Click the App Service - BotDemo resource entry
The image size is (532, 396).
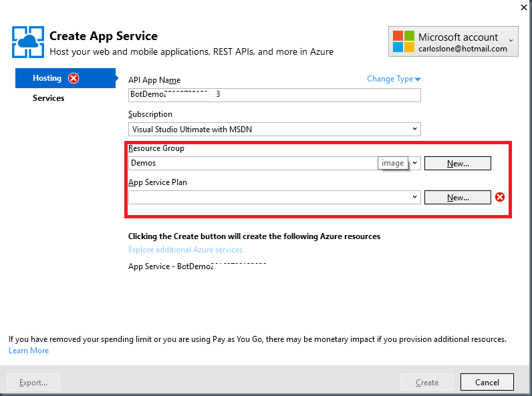pyautogui.click(x=196, y=266)
